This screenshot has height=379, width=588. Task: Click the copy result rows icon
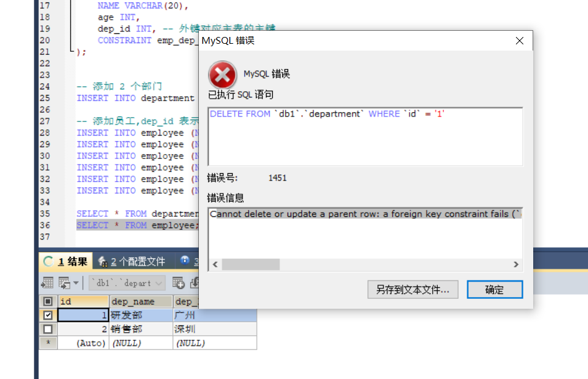coord(65,283)
